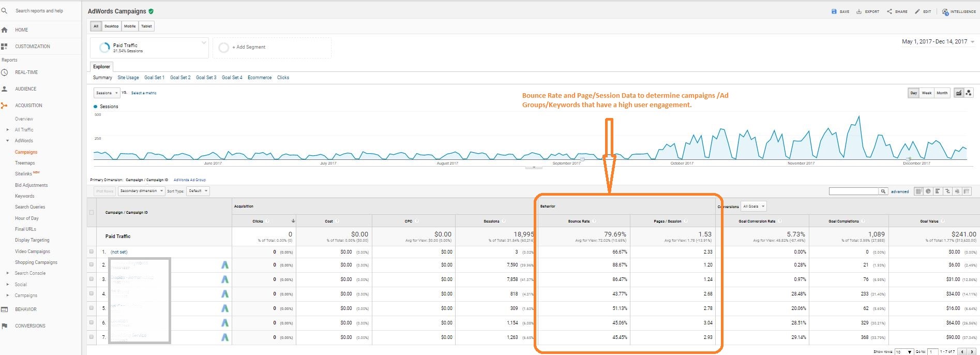Click the table search input field
This screenshot has height=355, width=980.
click(854, 191)
